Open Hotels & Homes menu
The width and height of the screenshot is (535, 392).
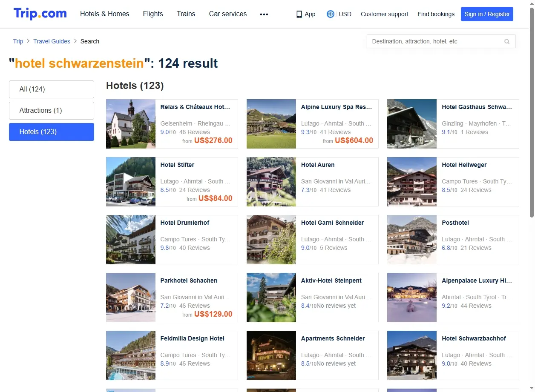click(105, 14)
